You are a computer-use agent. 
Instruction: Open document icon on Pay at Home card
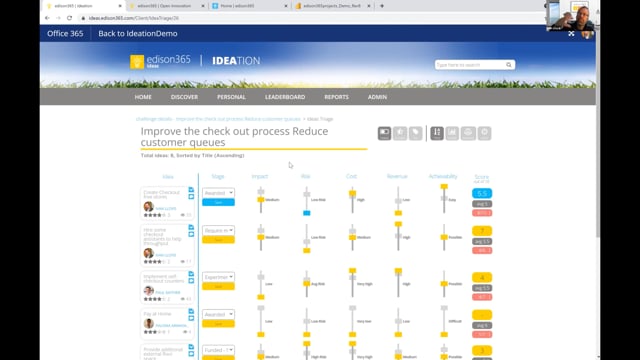click(x=191, y=311)
